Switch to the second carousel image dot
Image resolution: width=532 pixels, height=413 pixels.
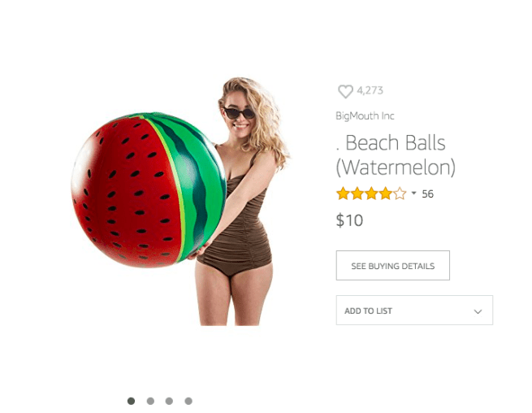pyautogui.click(x=150, y=401)
